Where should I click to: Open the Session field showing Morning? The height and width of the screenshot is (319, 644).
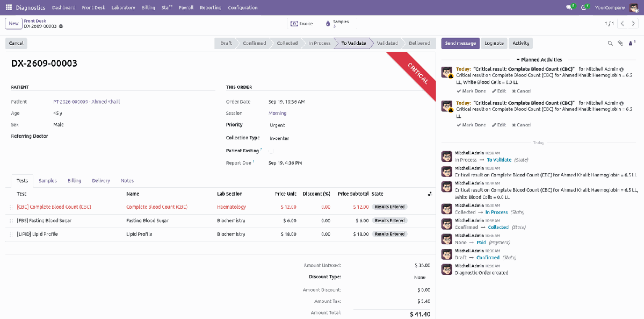pyautogui.click(x=278, y=113)
